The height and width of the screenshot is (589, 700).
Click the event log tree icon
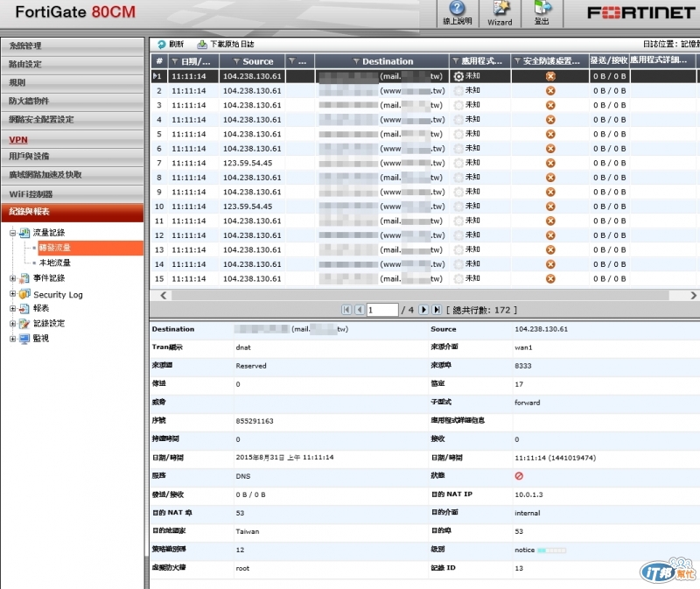coord(24,278)
